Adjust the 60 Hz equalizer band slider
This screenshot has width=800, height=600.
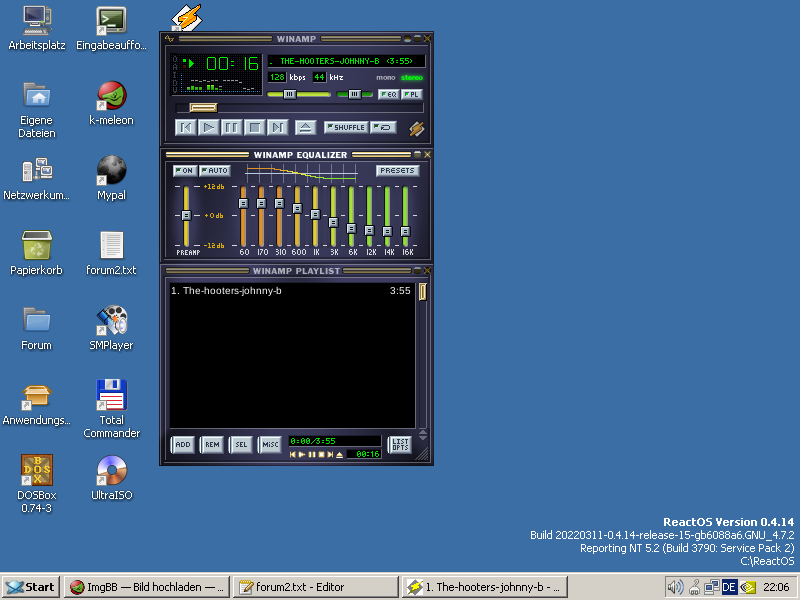pos(243,204)
